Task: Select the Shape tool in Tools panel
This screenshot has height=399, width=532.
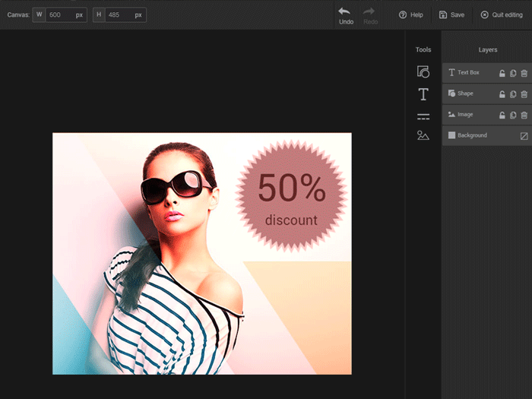Action: point(423,72)
